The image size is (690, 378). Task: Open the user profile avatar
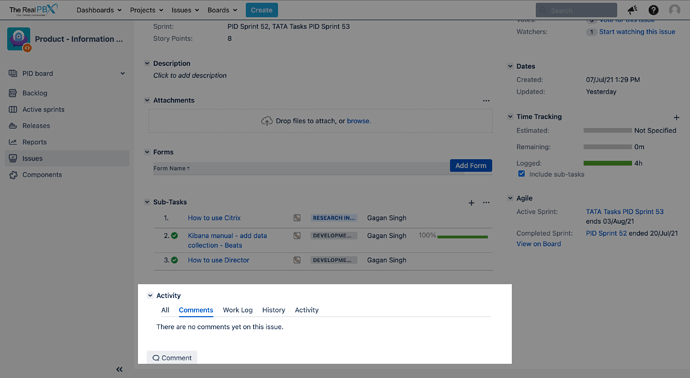[x=675, y=10]
